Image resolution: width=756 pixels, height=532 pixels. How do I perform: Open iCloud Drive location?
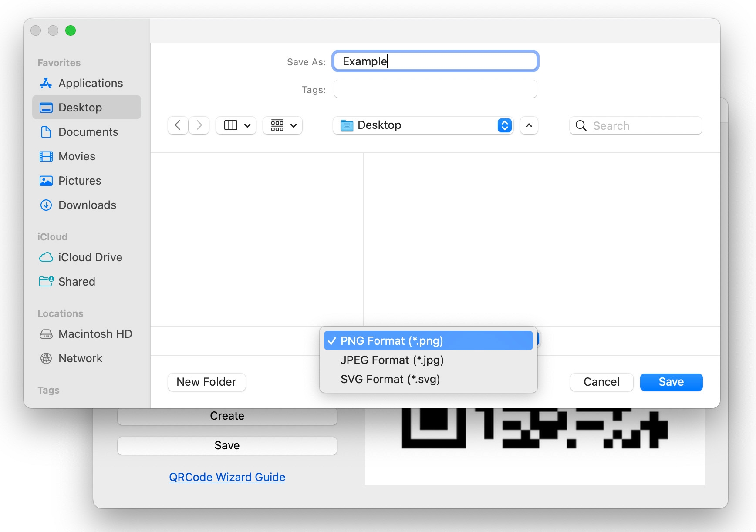(86, 257)
